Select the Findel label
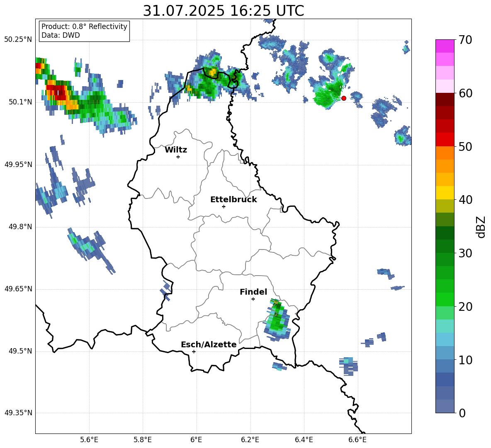This screenshot has width=491, height=448. (x=253, y=292)
